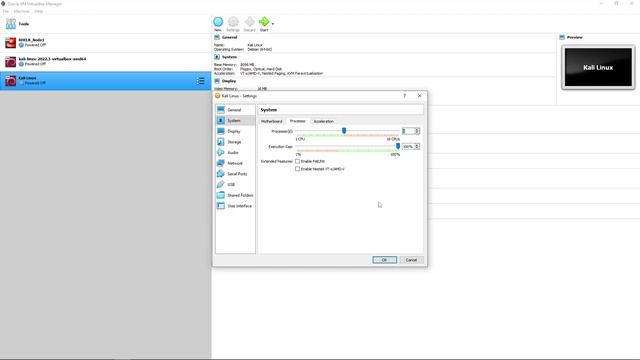Lower execution cap with spinner down arrow
Viewport: 640px width, 360px height.
pyautogui.click(x=417, y=148)
